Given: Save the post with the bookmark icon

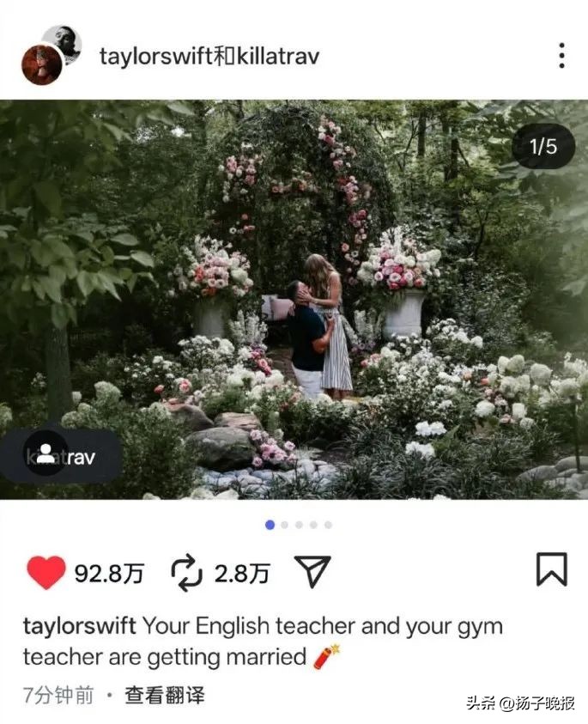Looking at the screenshot, I should (552, 569).
